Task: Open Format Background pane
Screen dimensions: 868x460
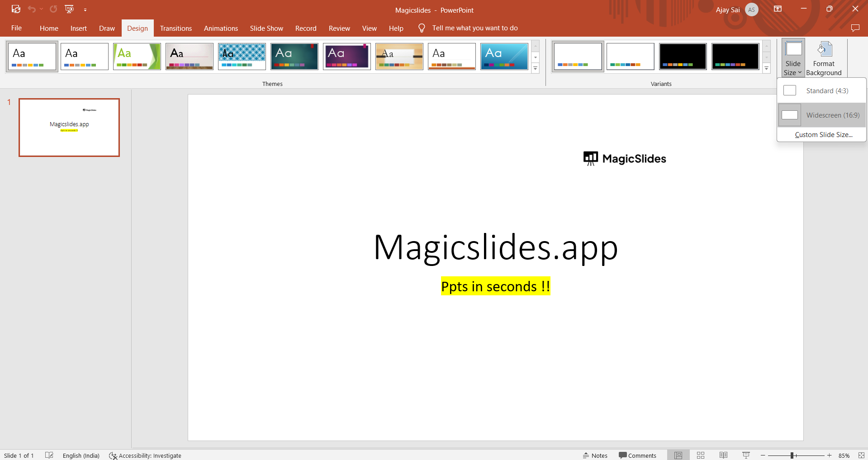Action: click(x=823, y=59)
